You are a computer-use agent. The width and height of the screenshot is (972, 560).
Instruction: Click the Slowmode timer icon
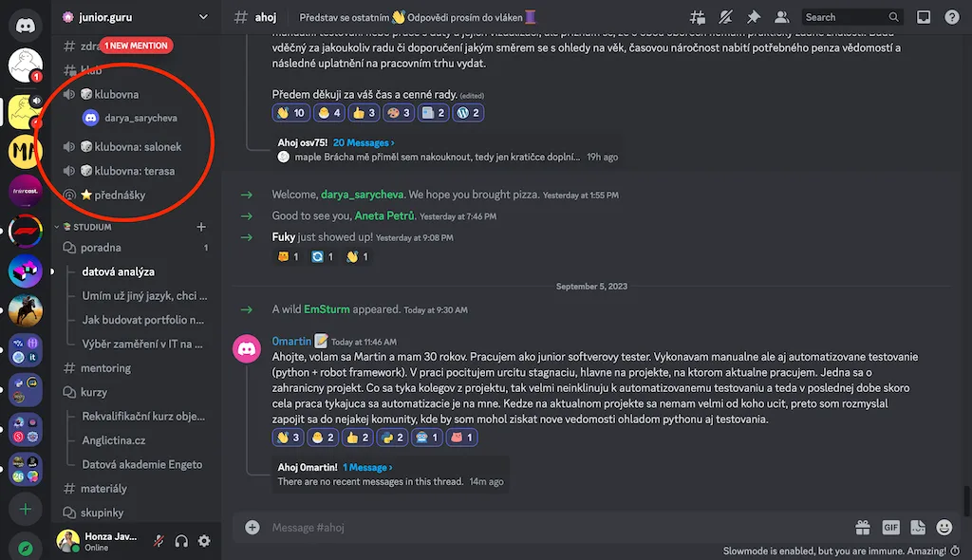coord(955,551)
